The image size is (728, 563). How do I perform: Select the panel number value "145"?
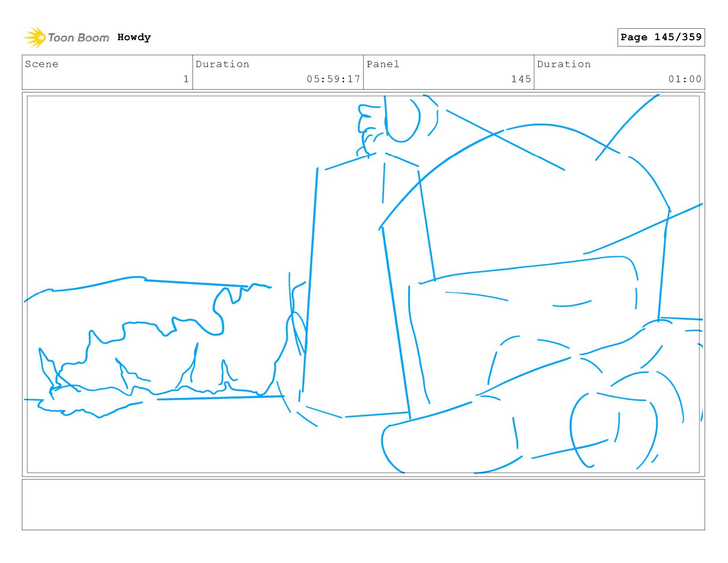[x=521, y=79]
